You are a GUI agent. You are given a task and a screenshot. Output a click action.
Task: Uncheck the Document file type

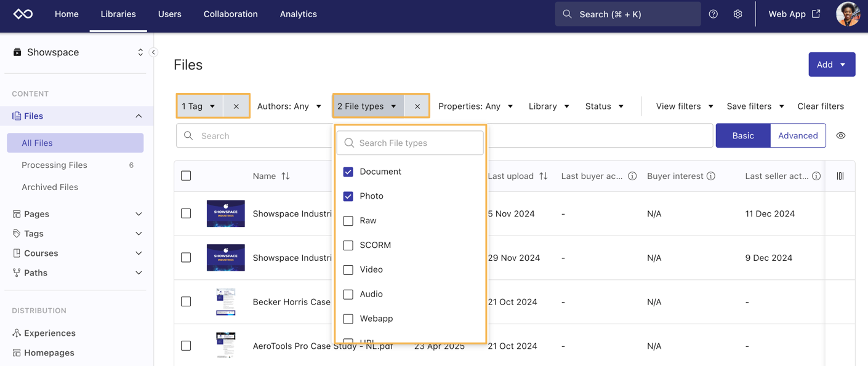click(348, 172)
